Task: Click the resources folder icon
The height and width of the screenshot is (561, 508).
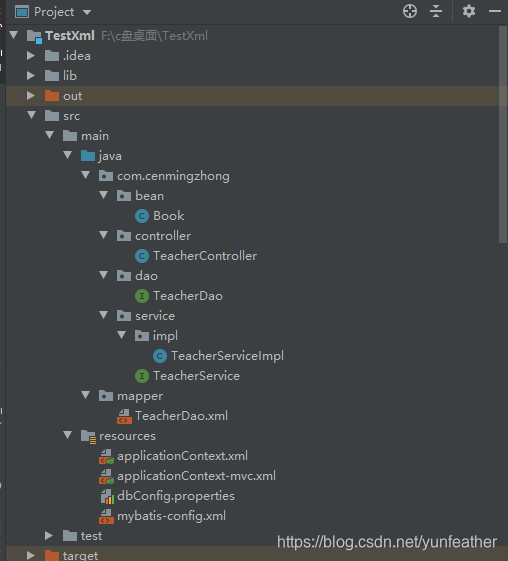Action: pos(88,436)
